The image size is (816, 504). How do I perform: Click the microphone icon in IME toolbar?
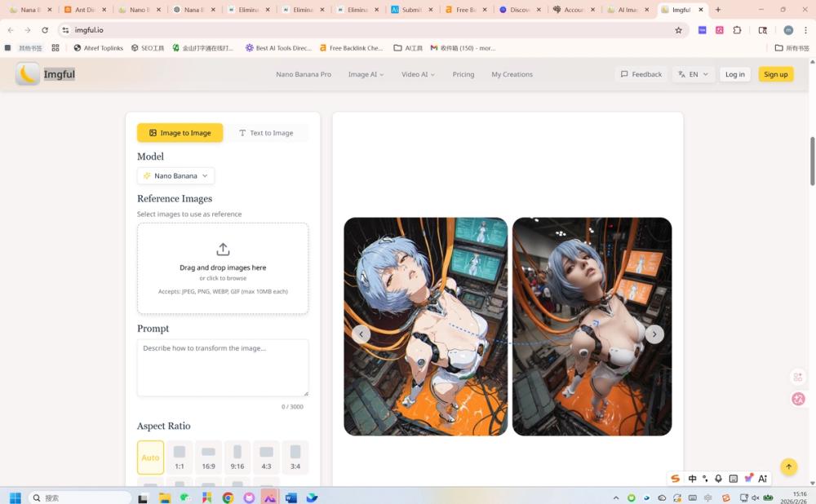point(718,479)
